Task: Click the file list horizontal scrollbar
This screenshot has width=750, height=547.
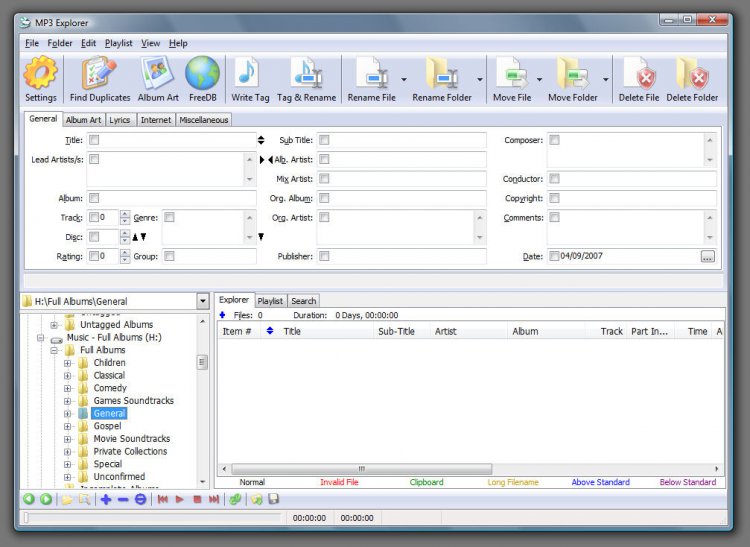Action: [362, 469]
